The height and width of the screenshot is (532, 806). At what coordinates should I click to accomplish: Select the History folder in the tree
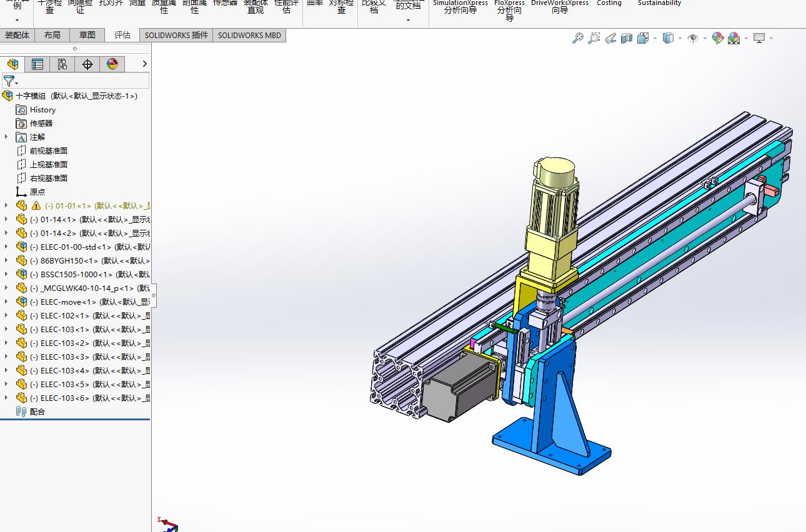point(42,109)
